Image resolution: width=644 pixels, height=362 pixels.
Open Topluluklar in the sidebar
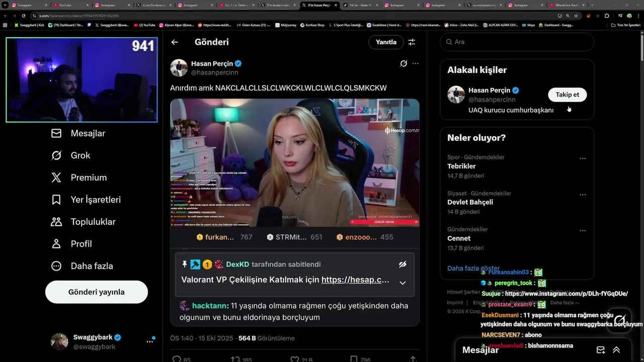pyautogui.click(x=83, y=222)
